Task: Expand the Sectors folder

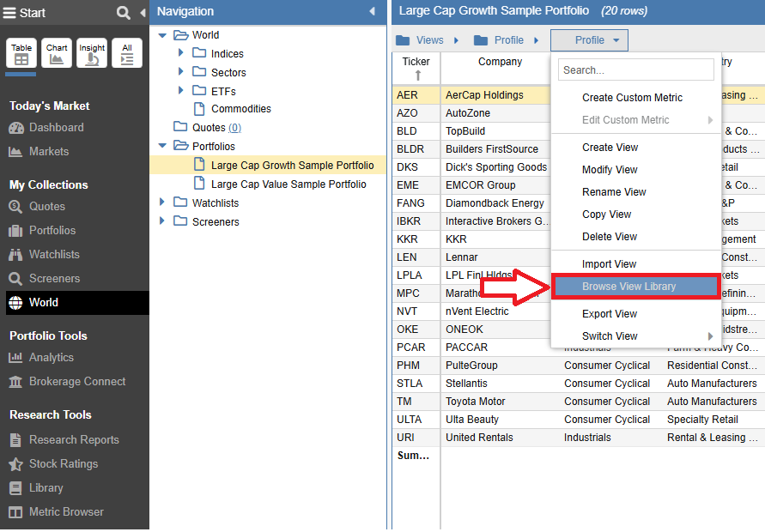Action: tap(181, 71)
